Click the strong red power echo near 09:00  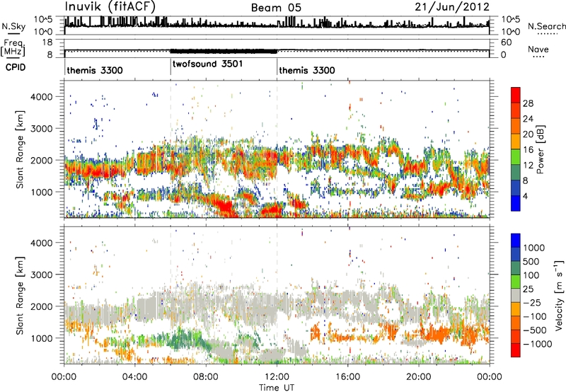click(x=224, y=207)
